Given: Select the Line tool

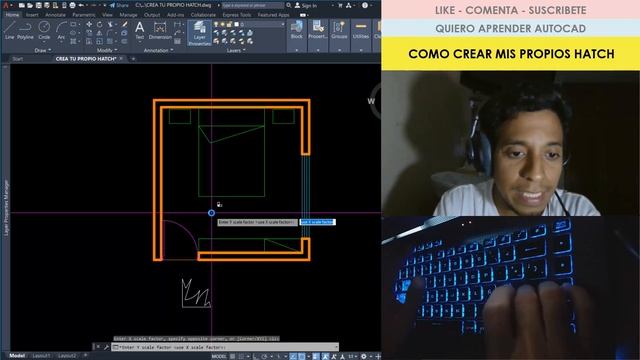Looking at the screenshot, I should click(9, 30).
